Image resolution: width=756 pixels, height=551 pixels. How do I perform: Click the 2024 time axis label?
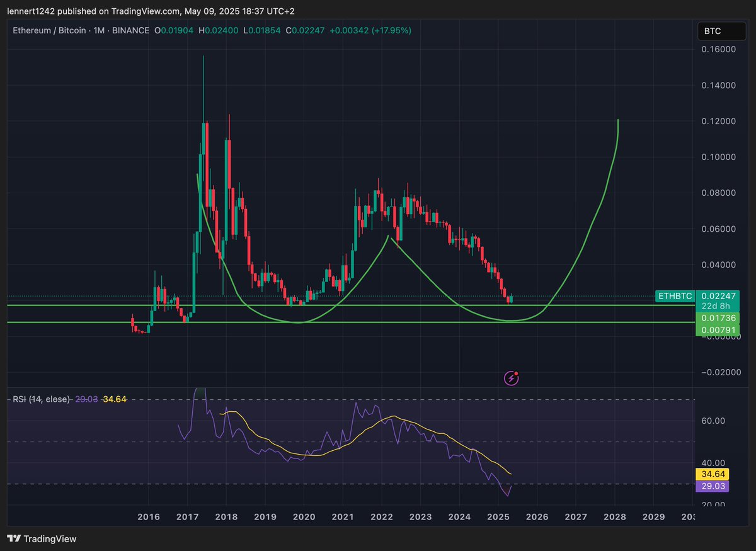coord(459,516)
